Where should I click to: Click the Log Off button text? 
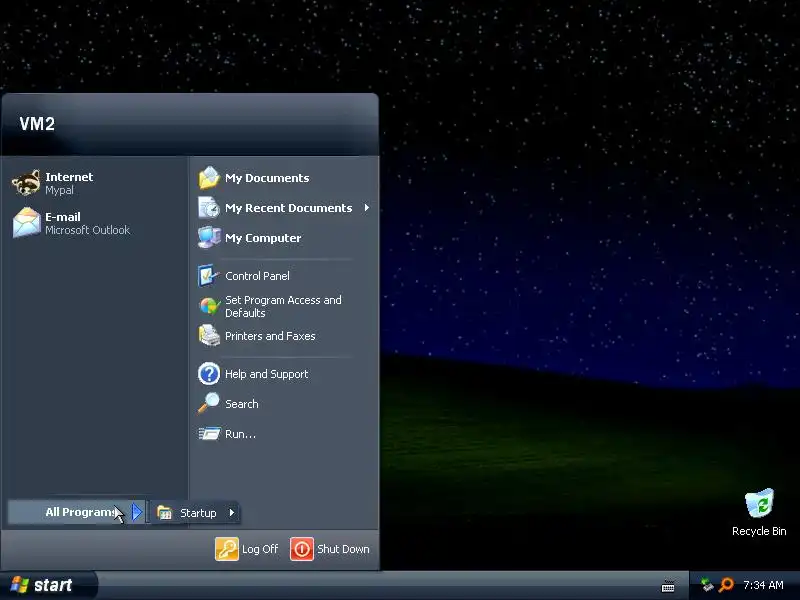(260, 549)
